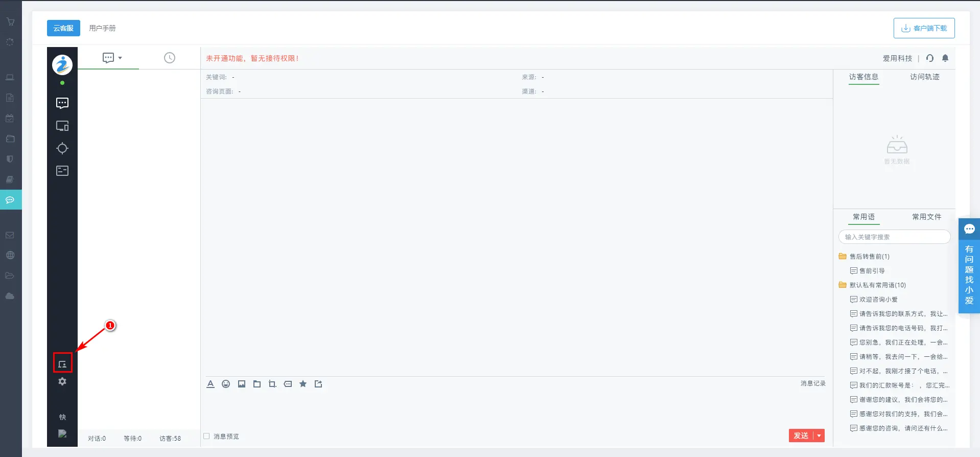Click the send image icon
980x457 pixels.
pyautogui.click(x=242, y=384)
